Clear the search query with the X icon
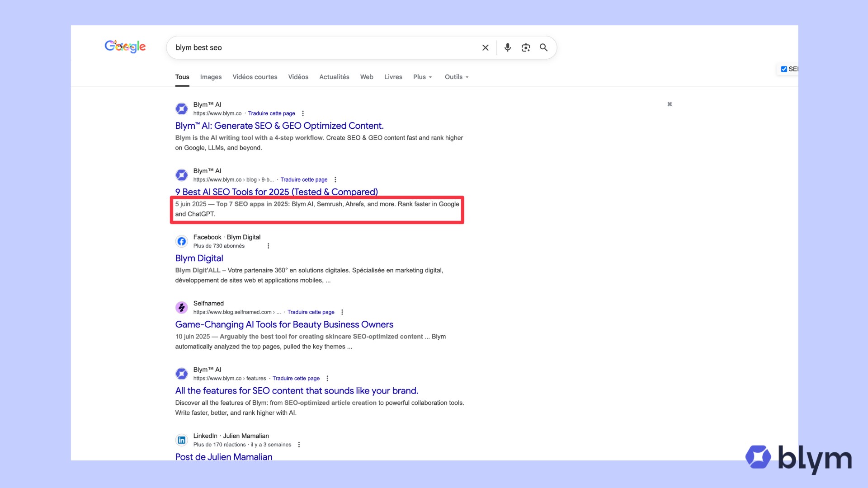Image resolution: width=868 pixels, height=488 pixels. (x=485, y=47)
